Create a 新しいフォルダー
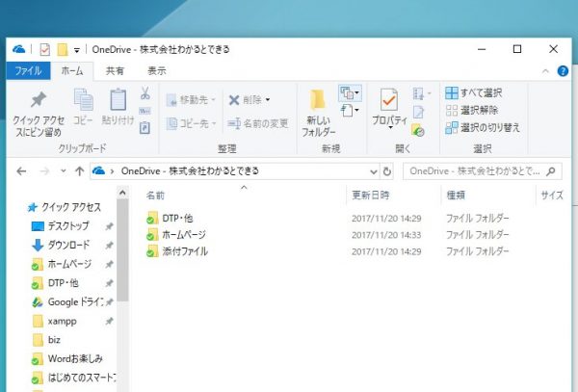The height and width of the screenshot is (392, 578). pos(319,113)
